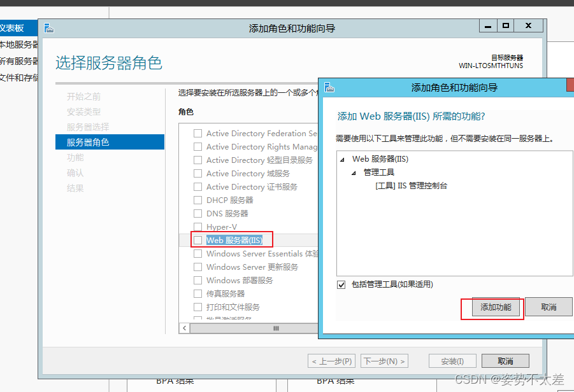
Task: Open 本地服务器 in Server Manager sidebar
Action: (18, 45)
